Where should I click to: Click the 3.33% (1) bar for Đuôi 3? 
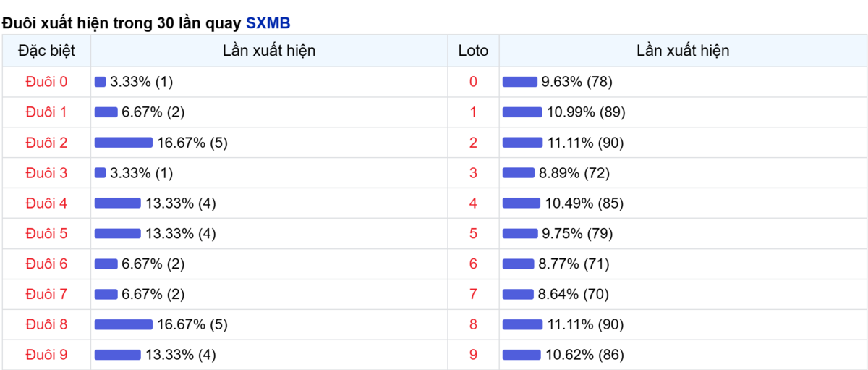101,173
